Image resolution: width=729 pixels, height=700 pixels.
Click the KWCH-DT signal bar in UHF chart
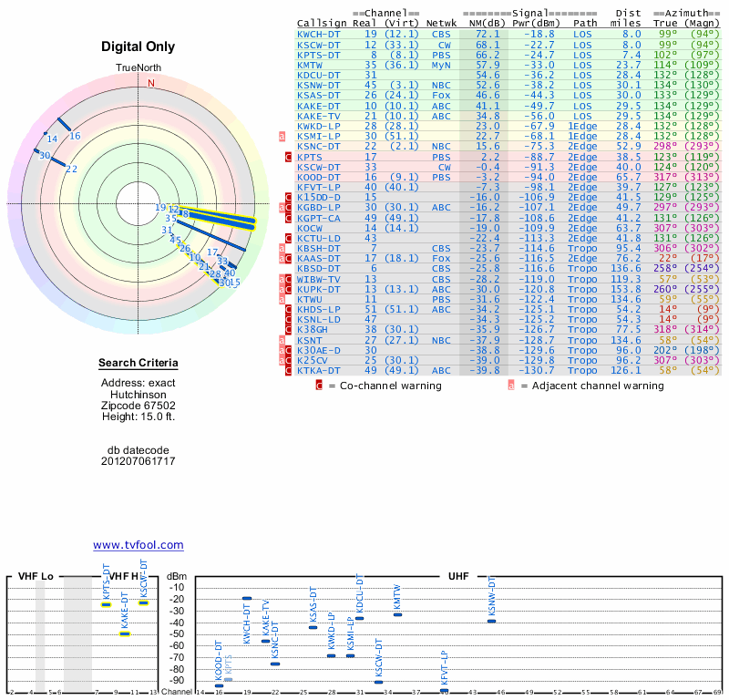click(x=247, y=599)
